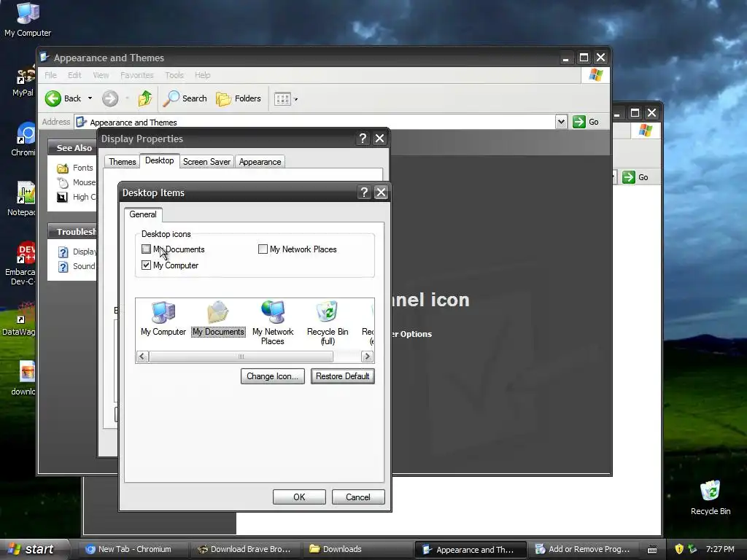747x560 pixels.
Task: Switch to the Themes tab in Display Properties
Action: click(122, 162)
